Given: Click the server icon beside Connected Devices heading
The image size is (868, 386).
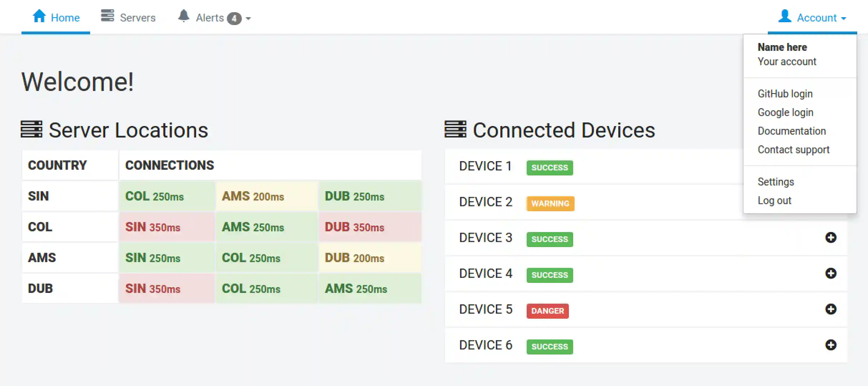Looking at the screenshot, I should (455, 129).
